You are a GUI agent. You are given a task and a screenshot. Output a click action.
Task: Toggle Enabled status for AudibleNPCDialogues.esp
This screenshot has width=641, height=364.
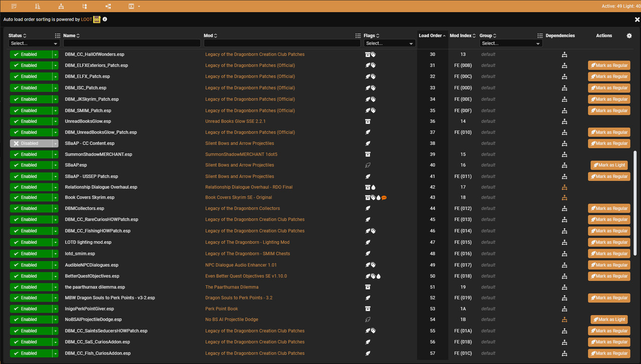tap(31, 265)
